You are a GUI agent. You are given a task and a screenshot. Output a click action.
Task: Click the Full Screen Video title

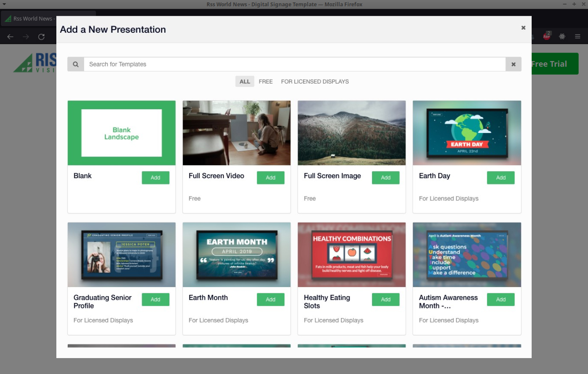[x=216, y=176]
